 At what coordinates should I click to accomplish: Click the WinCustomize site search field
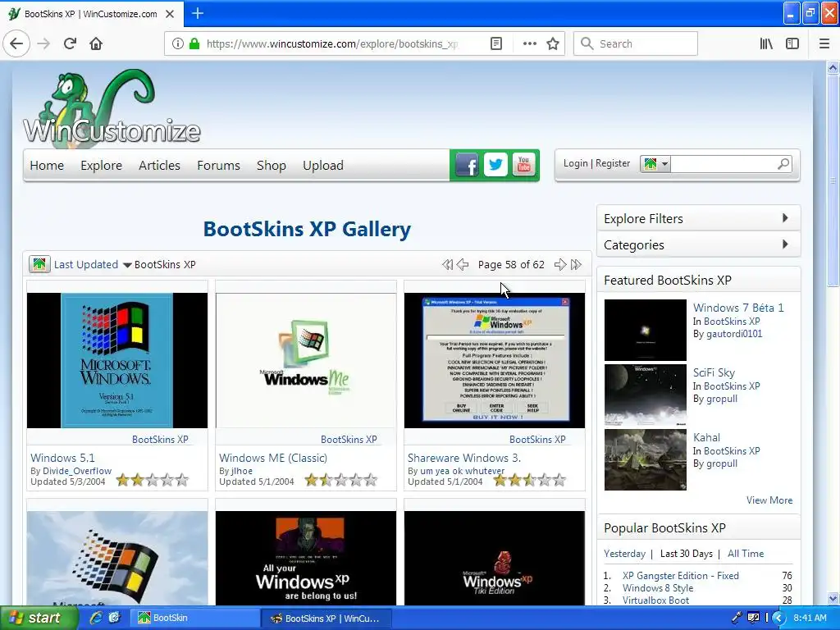click(724, 164)
